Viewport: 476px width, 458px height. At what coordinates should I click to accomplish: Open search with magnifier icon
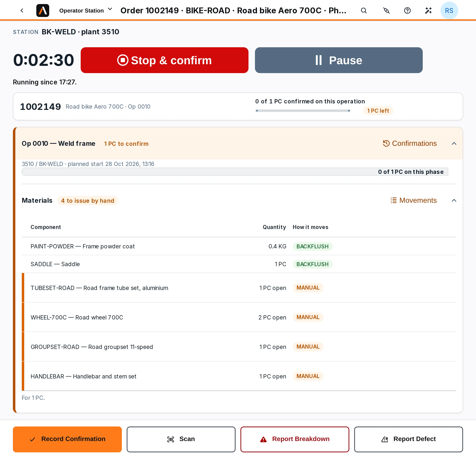364,11
